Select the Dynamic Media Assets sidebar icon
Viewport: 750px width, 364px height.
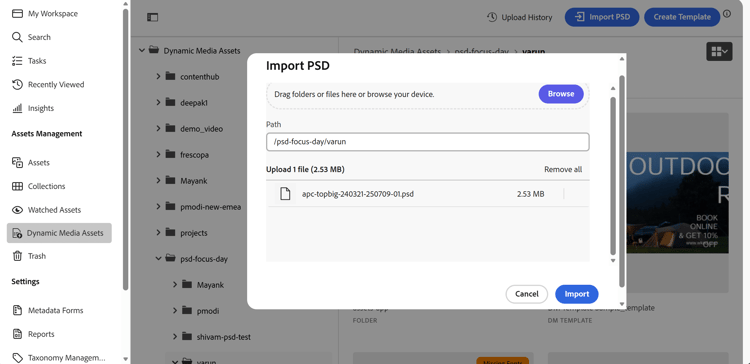17,233
